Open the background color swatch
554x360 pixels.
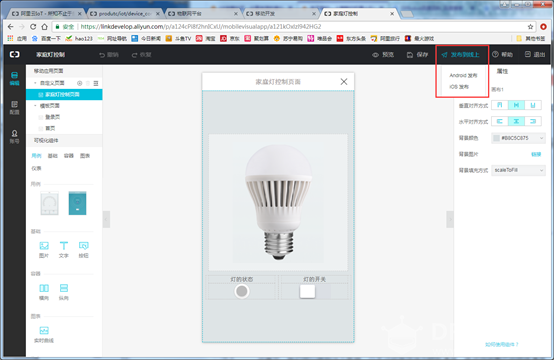click(496, 138)
